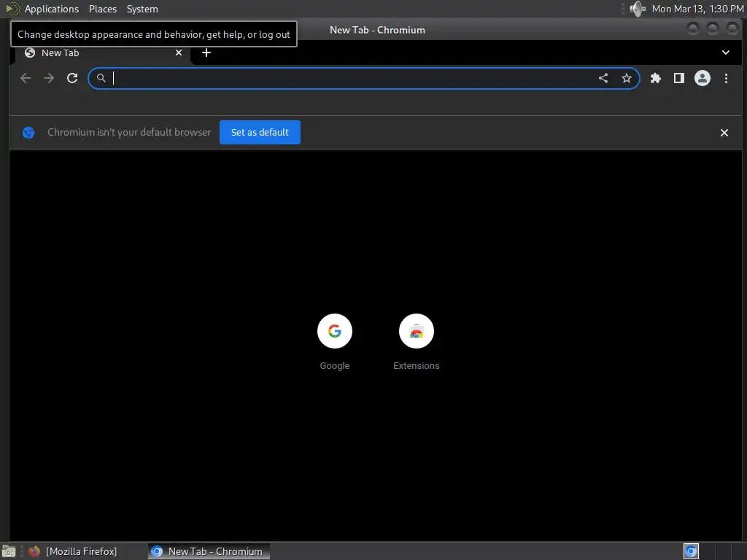
Task: Open the Google shortcut tile
Action: [334, 342]
